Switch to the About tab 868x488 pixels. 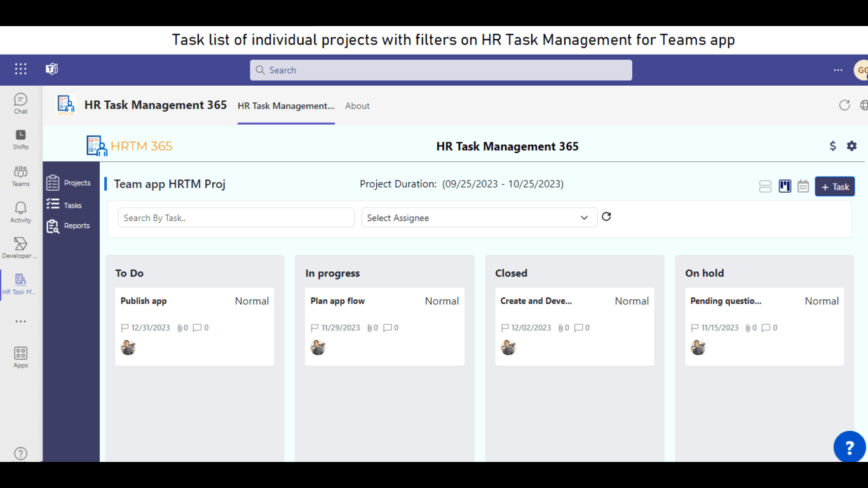[357, 106]
